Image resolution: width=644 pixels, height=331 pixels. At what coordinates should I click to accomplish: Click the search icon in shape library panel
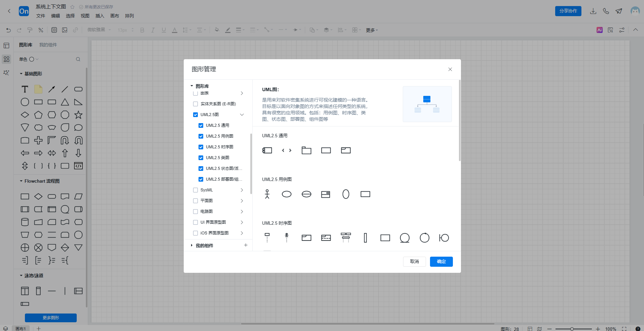click(78, 59)
